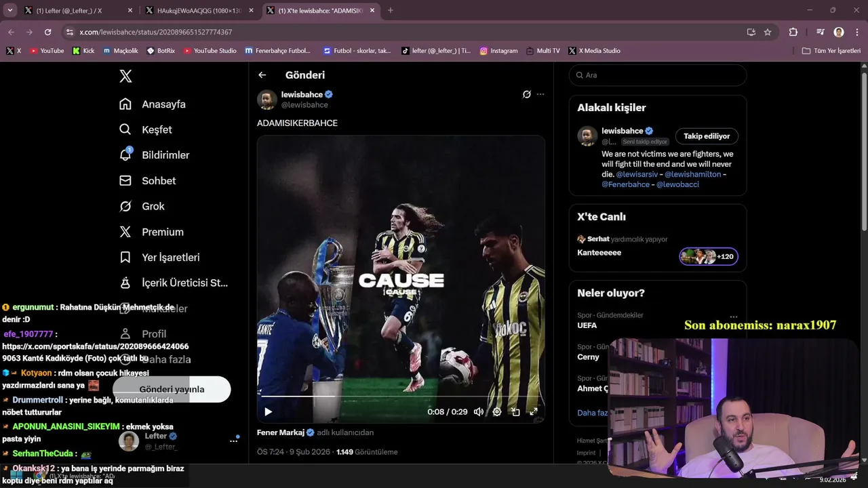Enable picture-in-picture for the video
Viewport: 868px width, 488px height.
coord(515,411)
